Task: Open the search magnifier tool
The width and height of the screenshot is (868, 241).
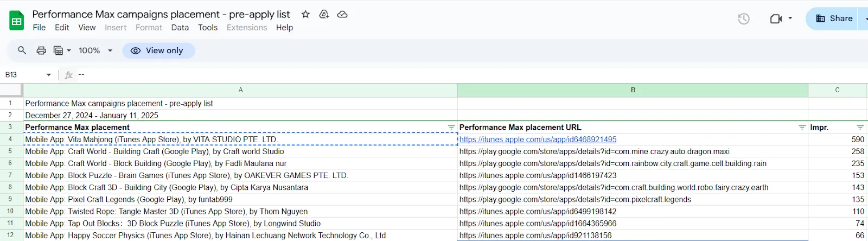Action: [x=22, y=50]
